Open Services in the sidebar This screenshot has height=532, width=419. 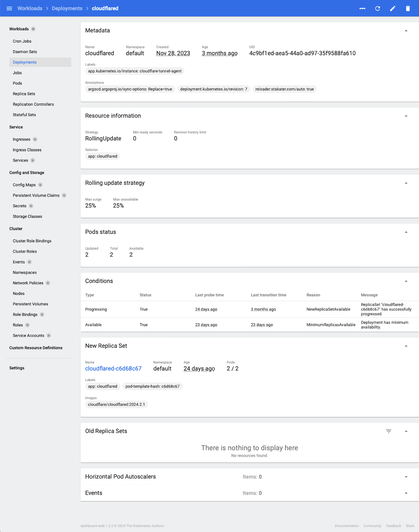(20, 160)
